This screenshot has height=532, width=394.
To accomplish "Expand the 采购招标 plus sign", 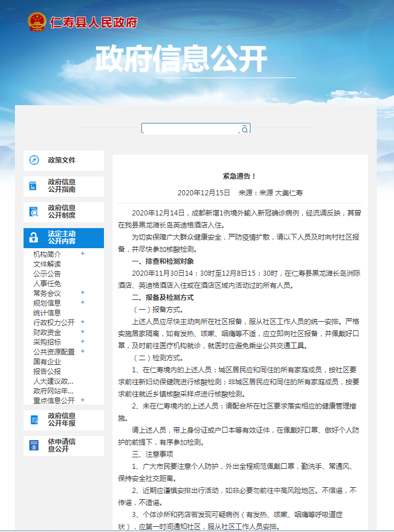I will pyautogui.click(x=82, y=341).
